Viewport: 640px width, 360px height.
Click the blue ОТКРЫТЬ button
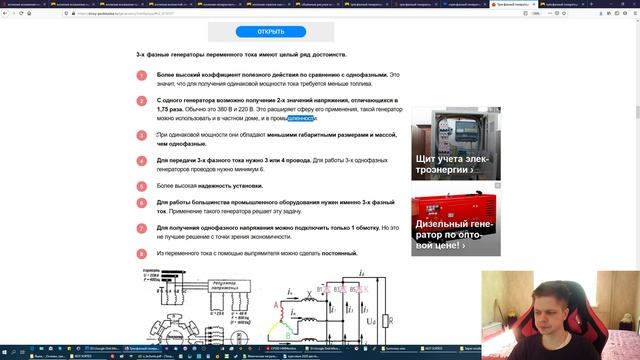click(271, 31)
